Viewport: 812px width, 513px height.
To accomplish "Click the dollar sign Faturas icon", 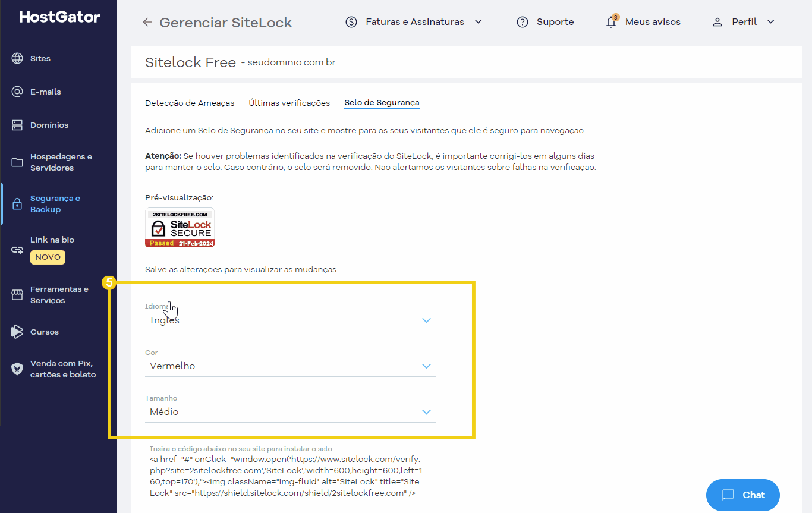I will click(351, 22).
